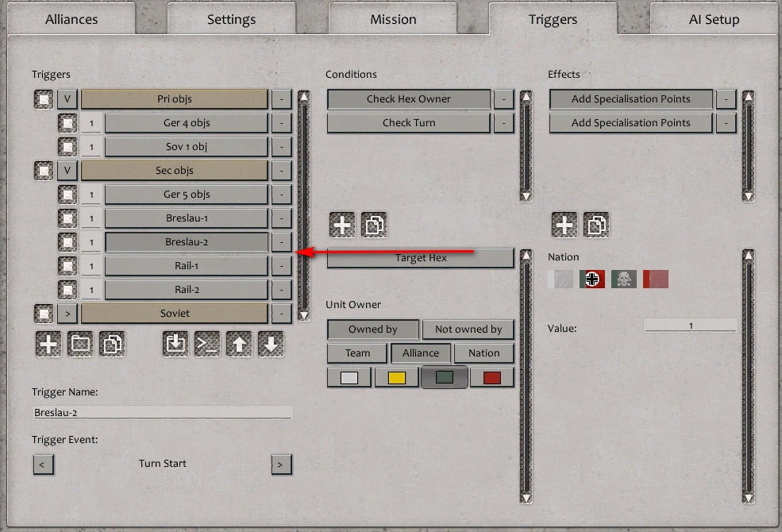Open the trigger folder/group icon
782x532 pixels.
79,345
